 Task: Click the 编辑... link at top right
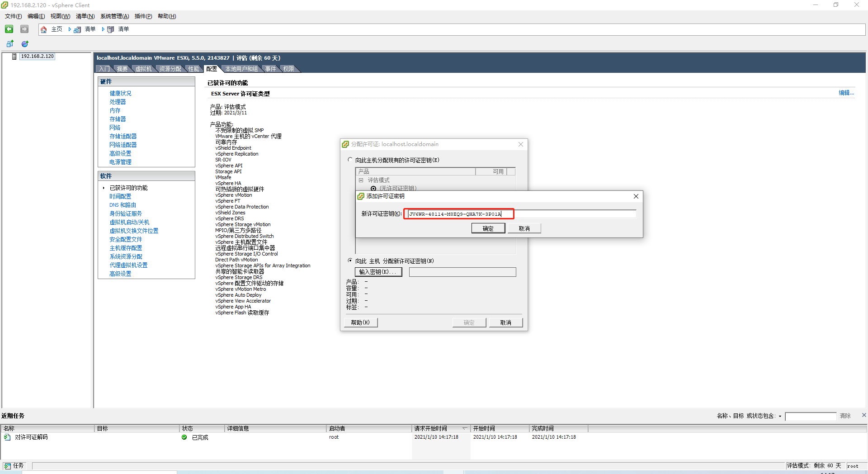click(845, 93)
